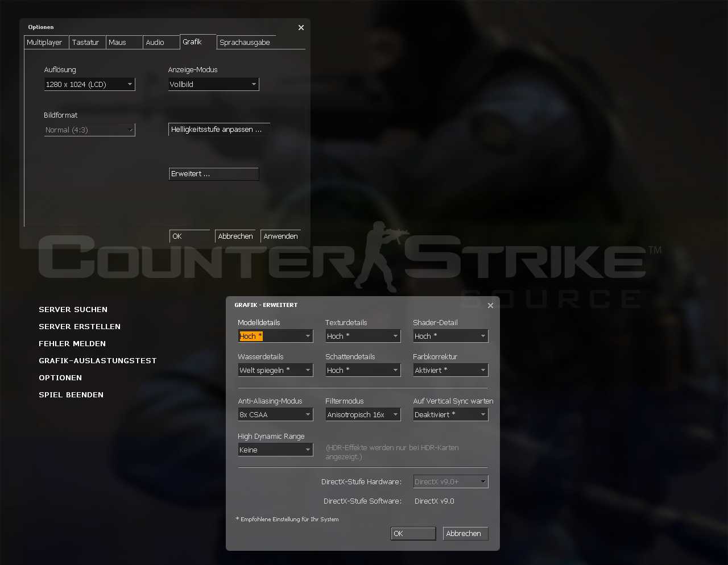Close the Grafik - Erweitert dialog
The image size is (728, 565).
point(490,305)
